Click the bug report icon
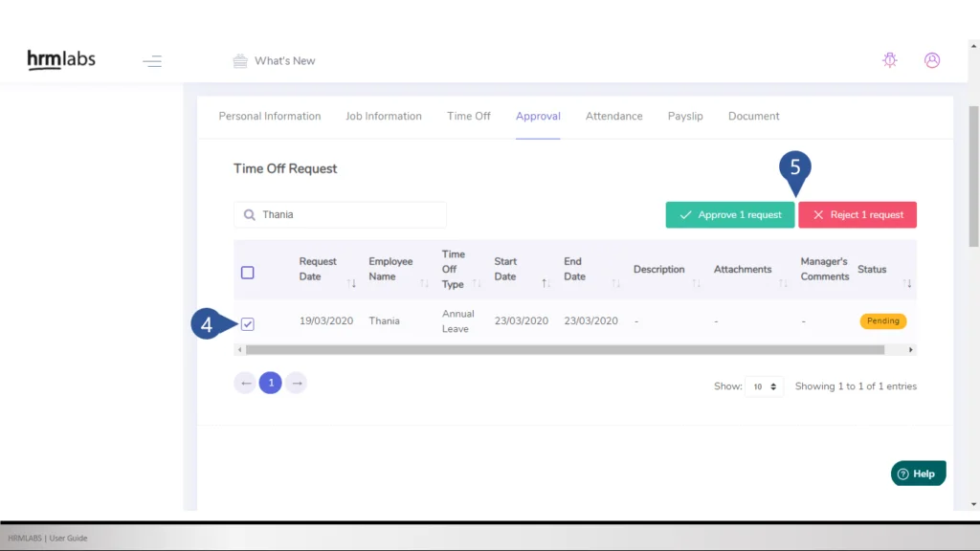 pos(890,60)
